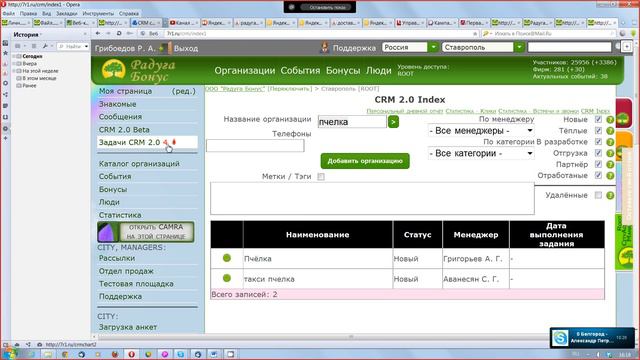Screen dimensions: 640x360
Task: Click the Радуга Бонус tree logo
Action: pos(113,70)
